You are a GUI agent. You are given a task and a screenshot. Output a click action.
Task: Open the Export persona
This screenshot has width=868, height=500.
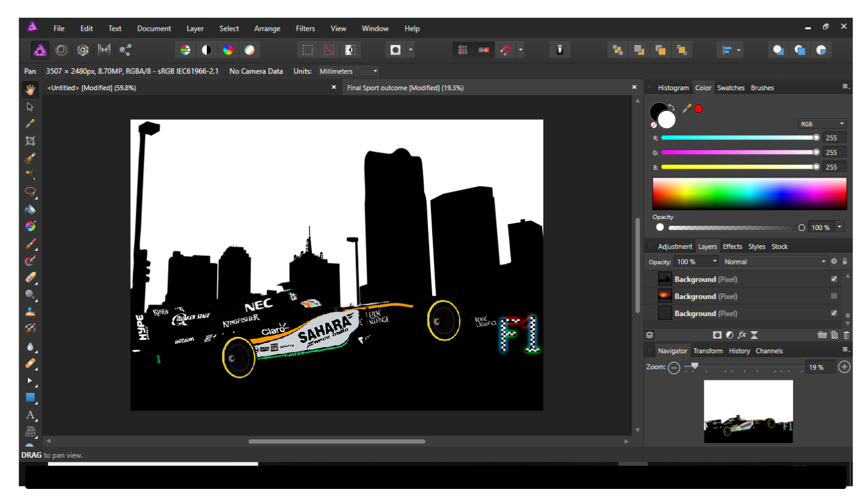click(126, 50)
